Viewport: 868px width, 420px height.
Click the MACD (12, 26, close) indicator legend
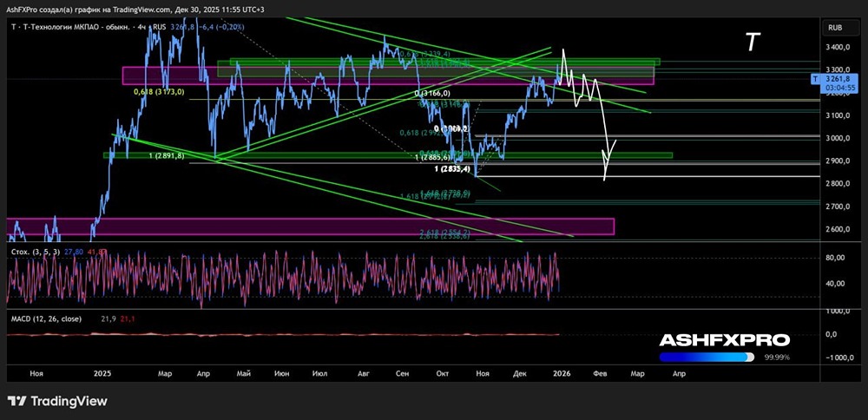click(x=47, y=318)
